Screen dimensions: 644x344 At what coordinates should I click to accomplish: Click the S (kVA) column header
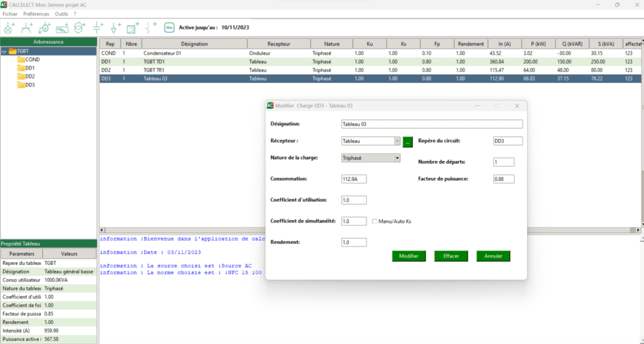tap(606, 44)
